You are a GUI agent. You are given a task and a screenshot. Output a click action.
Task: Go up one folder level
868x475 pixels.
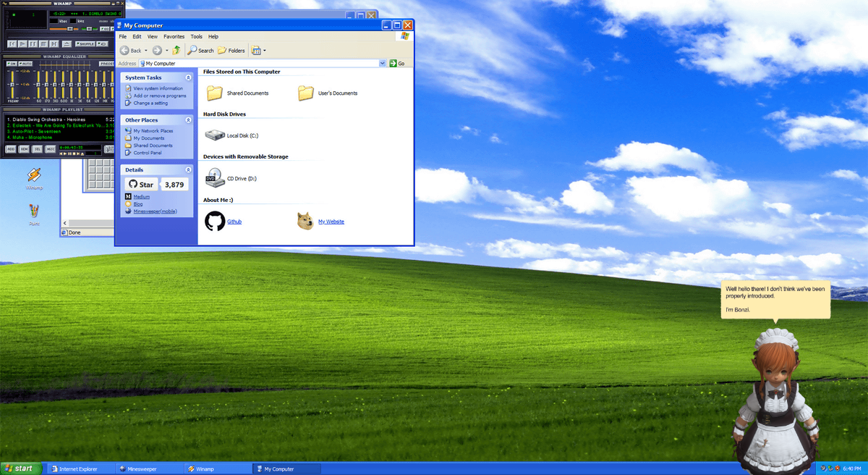(x=176, y=51)
